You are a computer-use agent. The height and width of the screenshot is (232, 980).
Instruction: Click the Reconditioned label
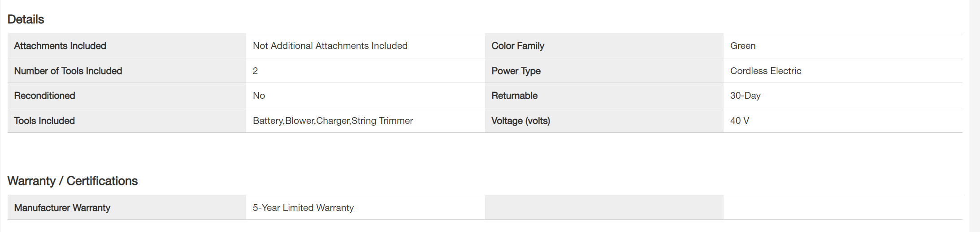45,96
